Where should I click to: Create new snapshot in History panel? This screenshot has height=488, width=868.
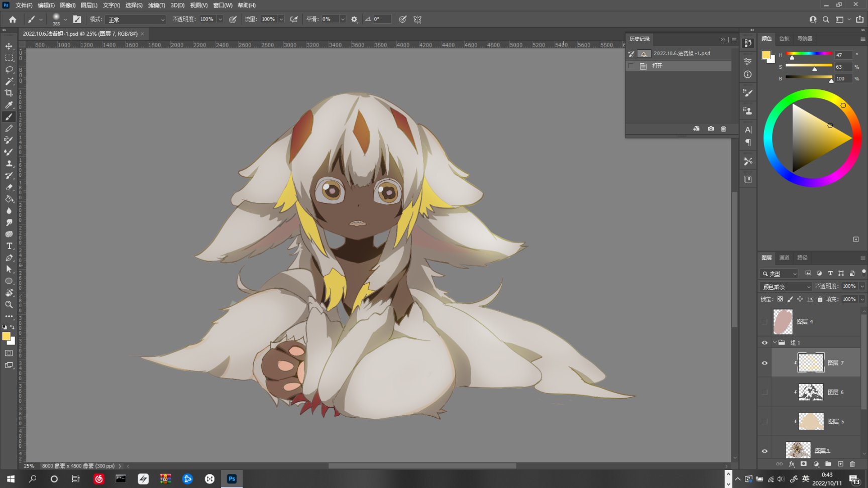(x=711, y=129)
